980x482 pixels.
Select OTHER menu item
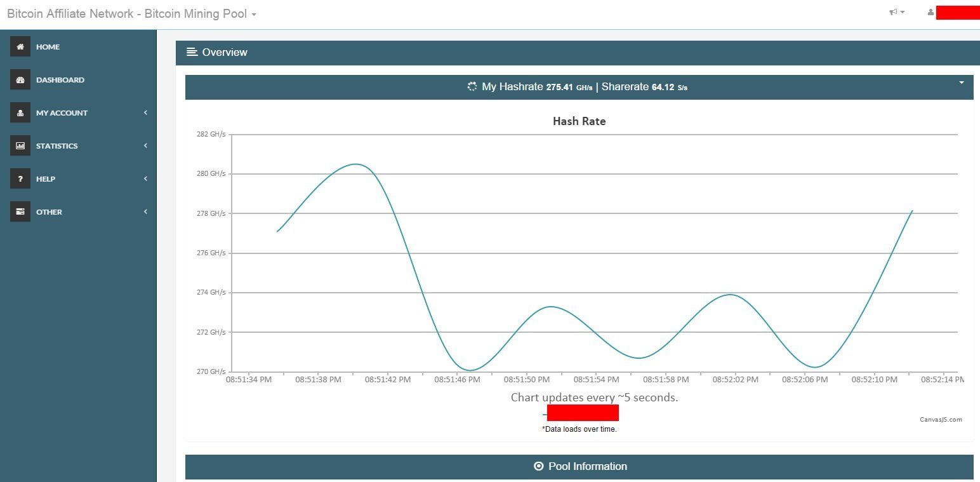pyautogui.click(x=49, y=212)
